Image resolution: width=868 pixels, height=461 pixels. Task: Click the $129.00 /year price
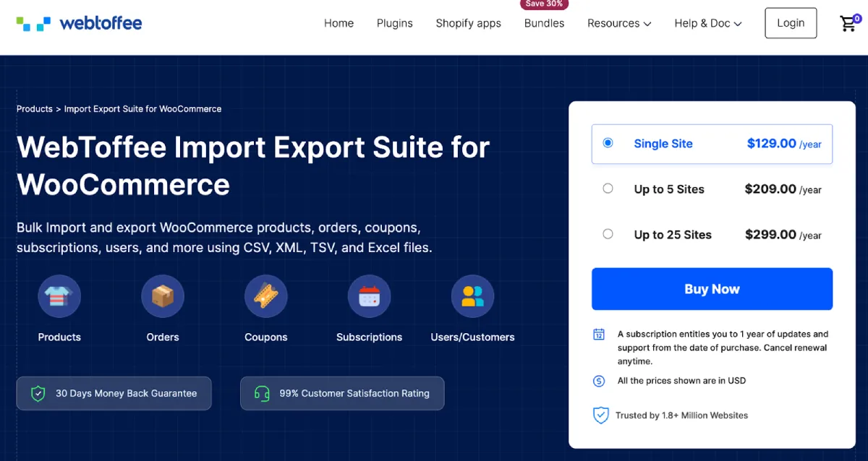[x=784, y=144]
